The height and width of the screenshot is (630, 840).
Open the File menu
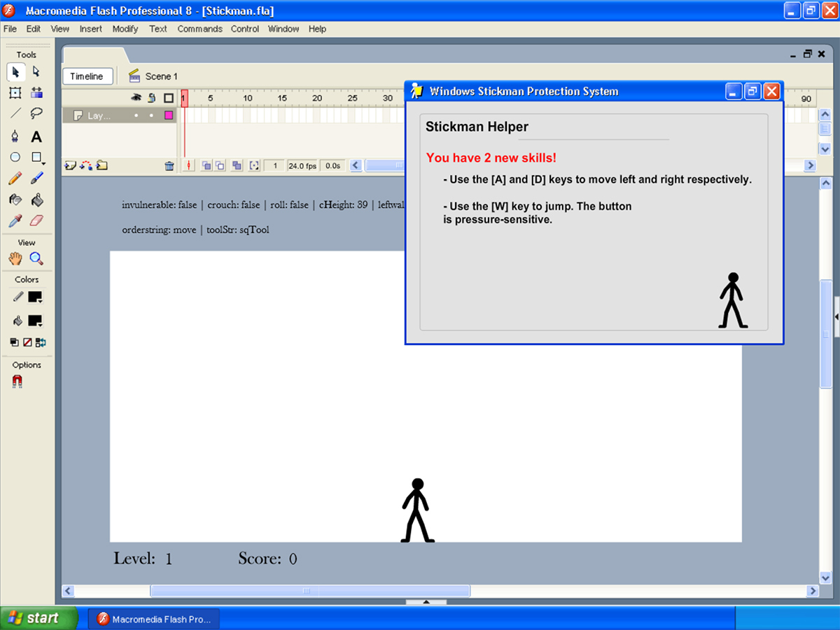[x=10, y=29]
